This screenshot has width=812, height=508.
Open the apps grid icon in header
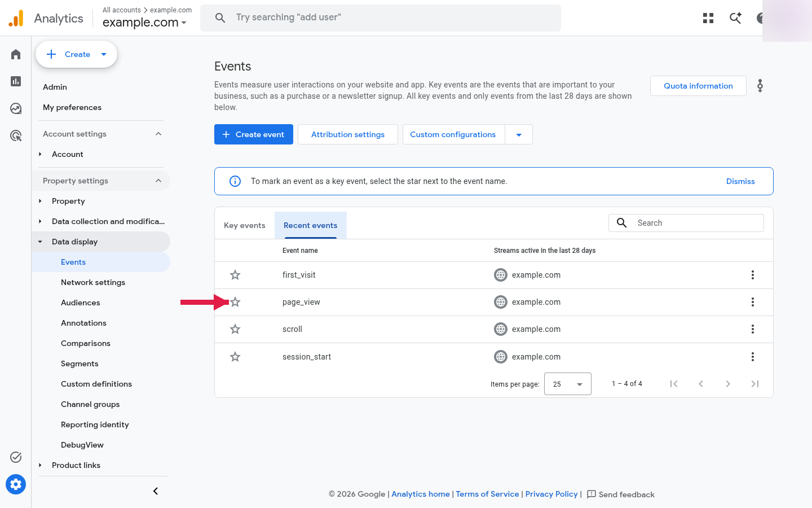click(x=708, y=18)
